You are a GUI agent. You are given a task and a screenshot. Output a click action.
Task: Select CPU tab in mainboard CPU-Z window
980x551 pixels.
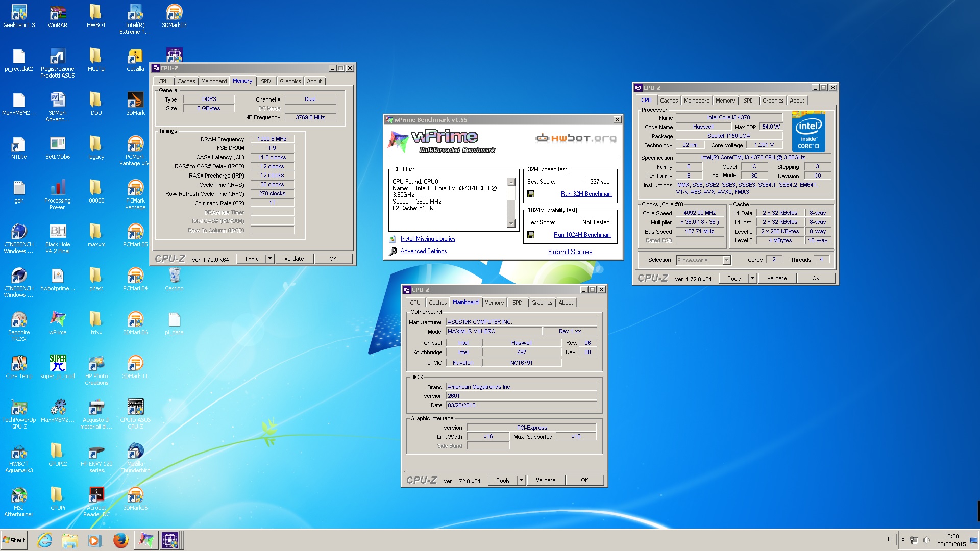(x=415, y=303)
